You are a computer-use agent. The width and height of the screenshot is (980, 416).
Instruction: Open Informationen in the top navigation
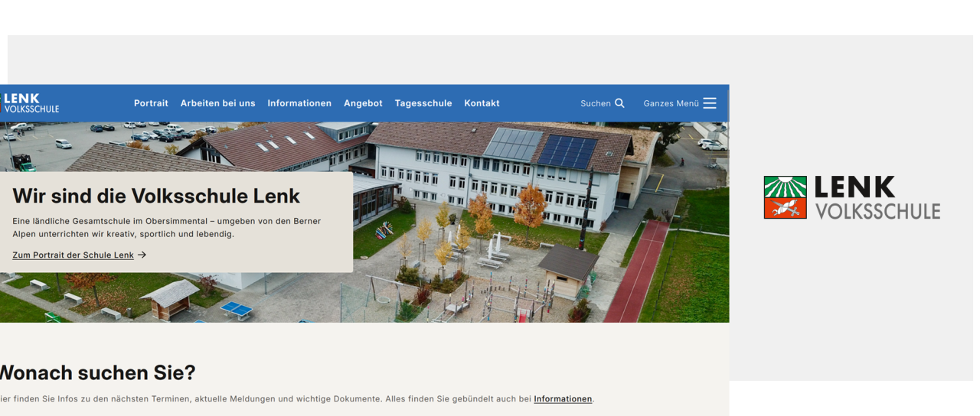point(299,103)
